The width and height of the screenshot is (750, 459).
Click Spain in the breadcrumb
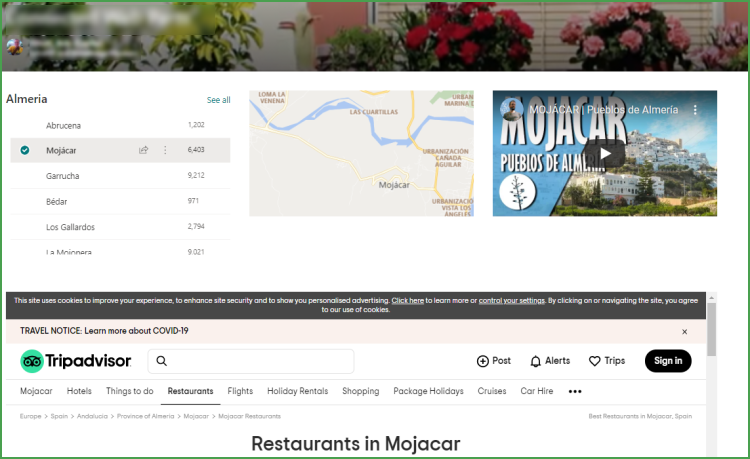[59, 416]
